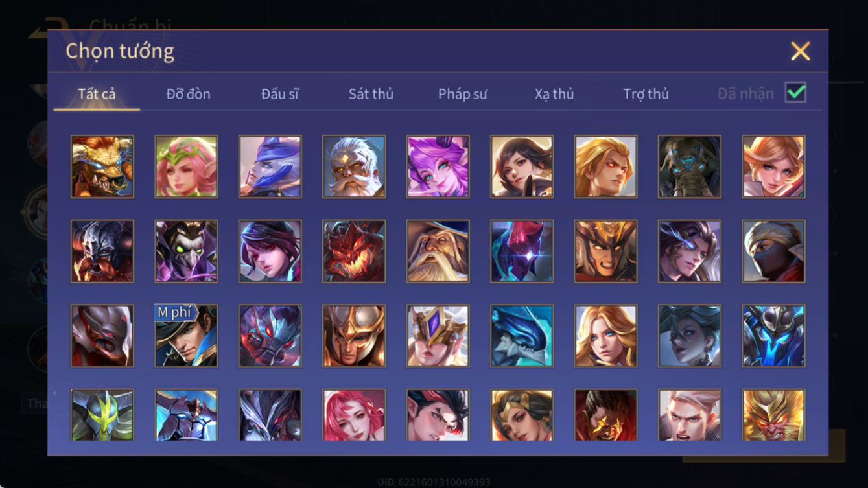Close the Chọn tướng dialog
This screenshot has height=488, width=868.
pos(800,51)
